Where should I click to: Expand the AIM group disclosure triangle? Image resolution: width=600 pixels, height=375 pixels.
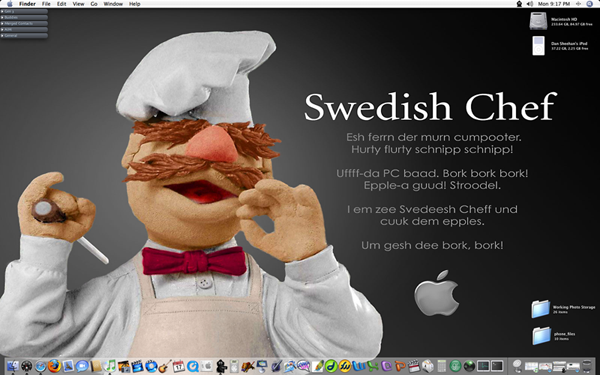tap(2, 29)
